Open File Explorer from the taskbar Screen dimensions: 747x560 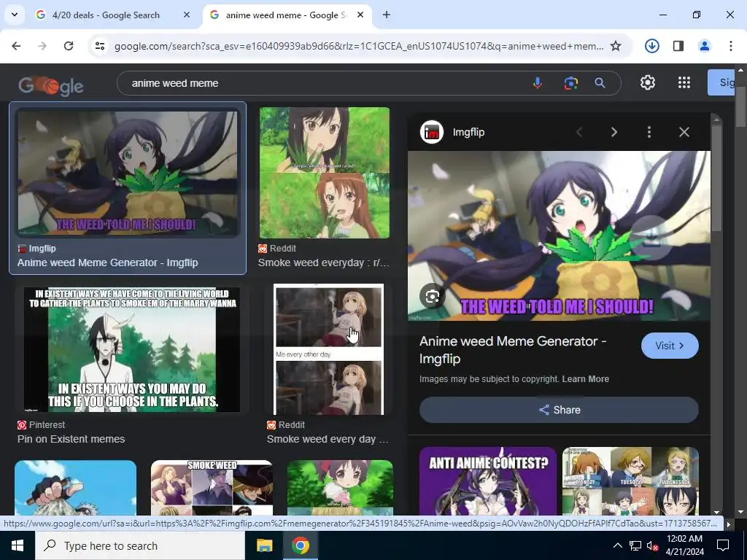264,545
